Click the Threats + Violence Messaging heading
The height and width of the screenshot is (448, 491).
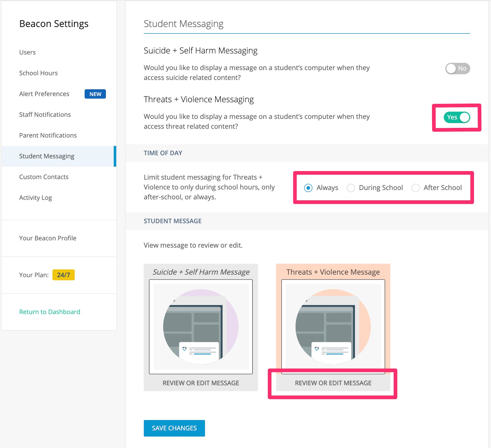click(x=199, y=99)
